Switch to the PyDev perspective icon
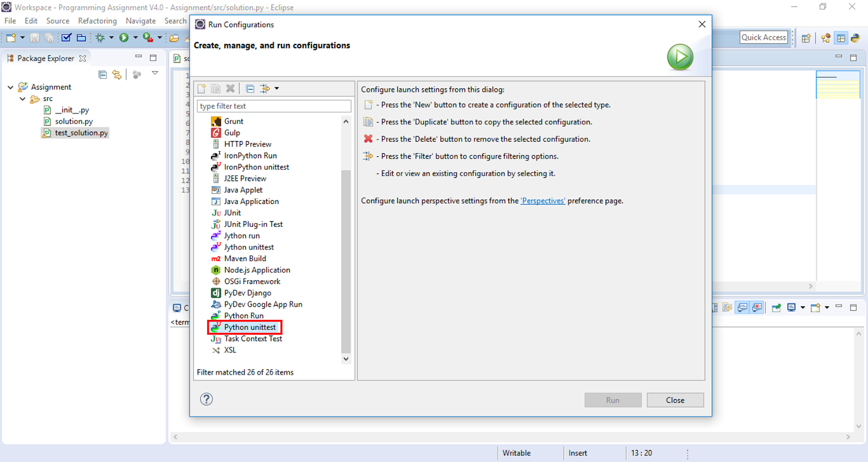 856,38
